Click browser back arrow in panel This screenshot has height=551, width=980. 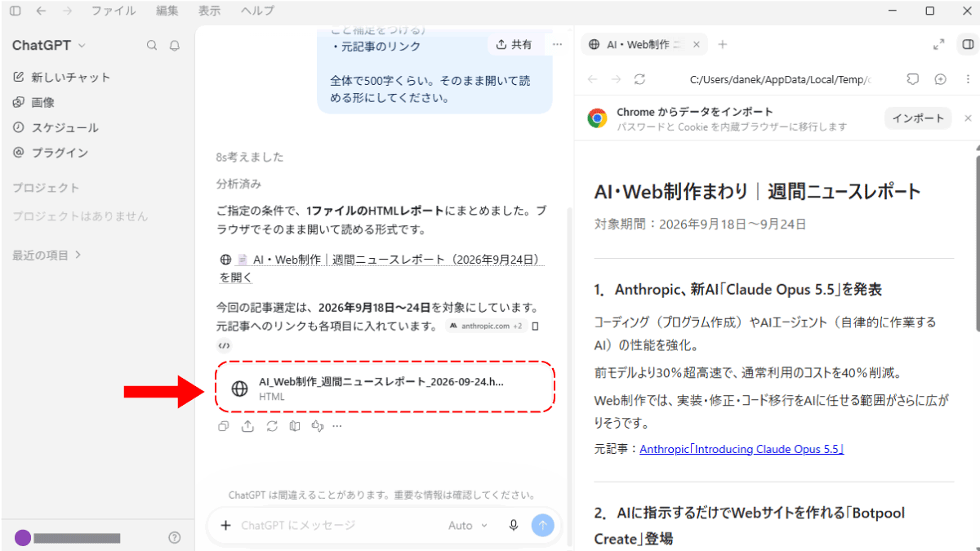[593, 79]
